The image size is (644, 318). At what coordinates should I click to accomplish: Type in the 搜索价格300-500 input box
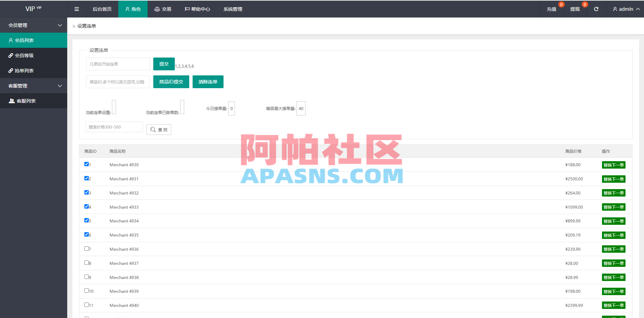(x=114, y=127)
